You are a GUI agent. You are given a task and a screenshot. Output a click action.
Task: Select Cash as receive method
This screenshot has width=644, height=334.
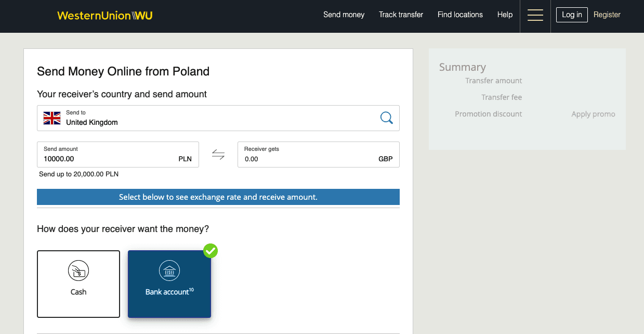click(78, 284)
